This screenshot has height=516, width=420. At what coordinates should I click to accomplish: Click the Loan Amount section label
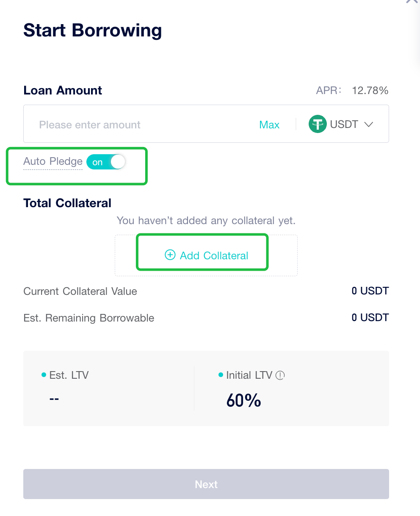62,90
